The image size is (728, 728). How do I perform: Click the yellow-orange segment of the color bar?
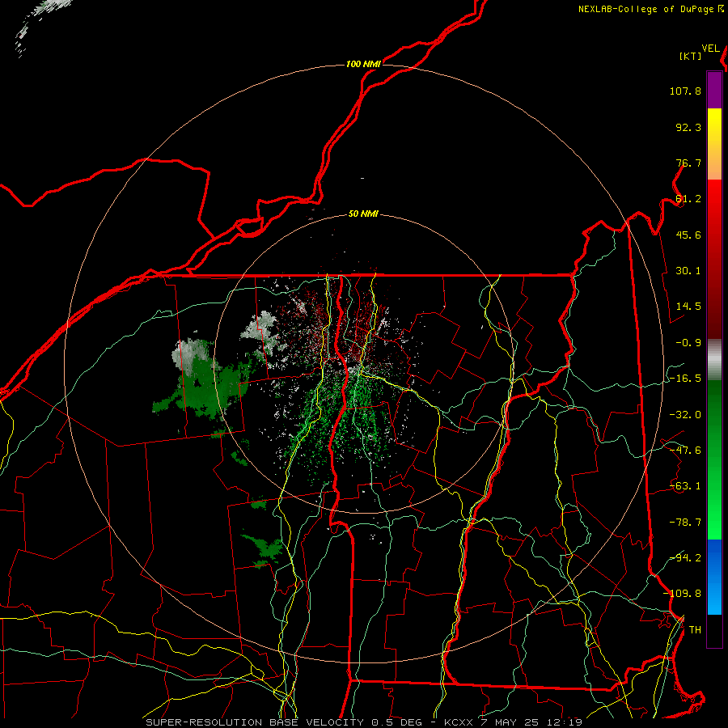(x=714, y=144)
